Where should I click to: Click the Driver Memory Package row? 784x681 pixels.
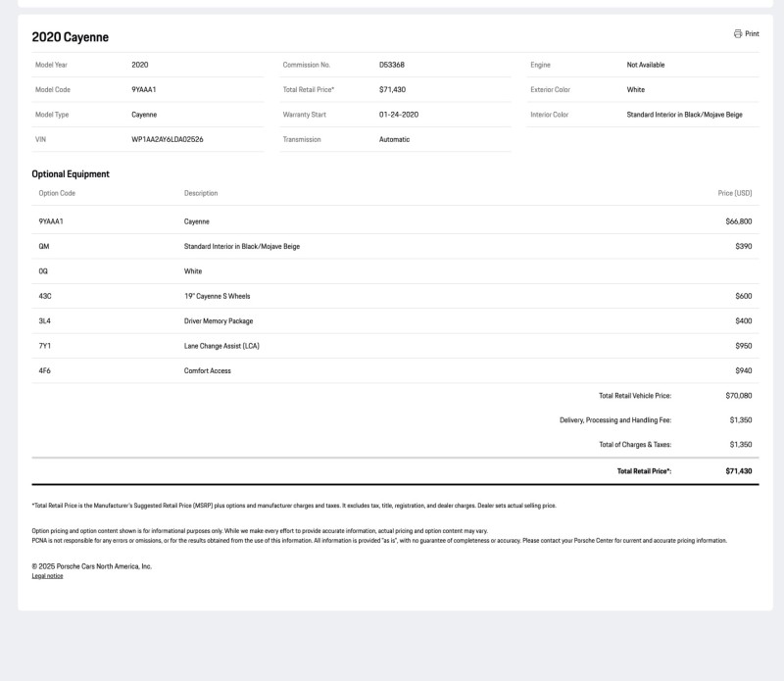396,321
